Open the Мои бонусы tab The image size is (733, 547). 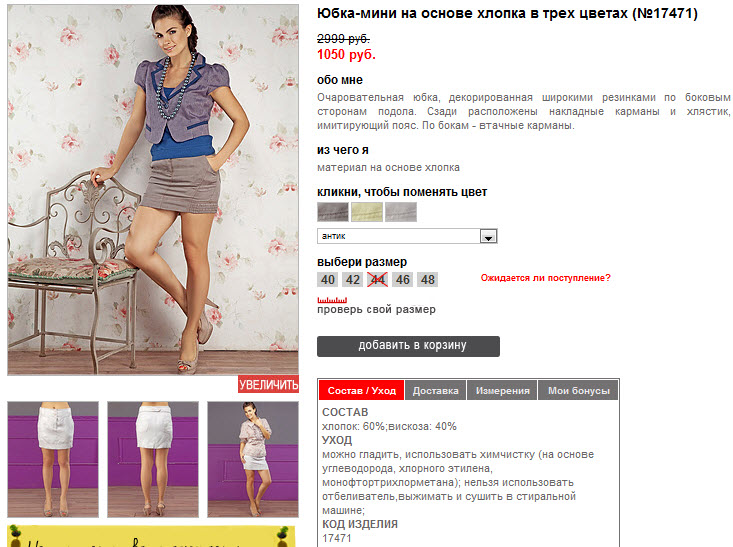point(579,390)
